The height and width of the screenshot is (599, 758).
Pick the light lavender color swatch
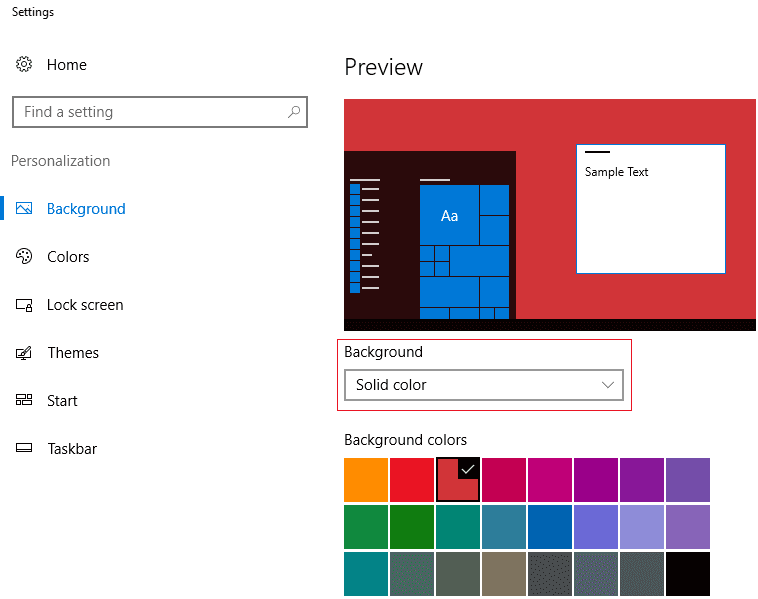[x=642, y=527]
